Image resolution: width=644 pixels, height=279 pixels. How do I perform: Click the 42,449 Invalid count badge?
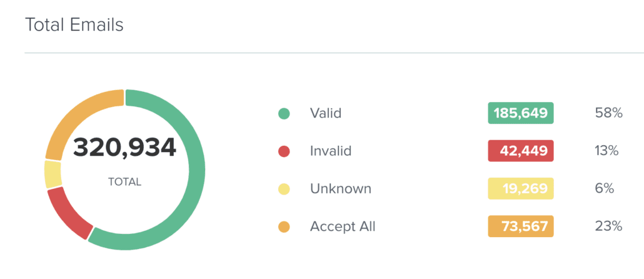pos(521,151)
